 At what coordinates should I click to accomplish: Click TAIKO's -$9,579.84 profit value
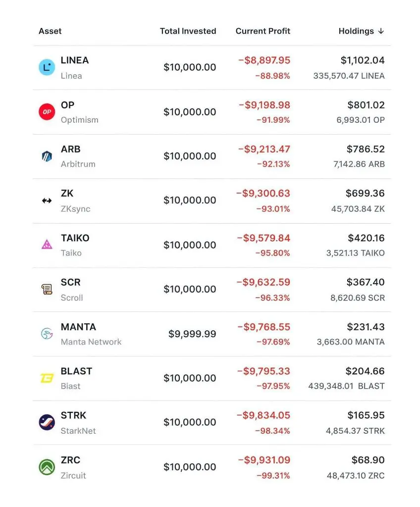[x=263, y=238]
